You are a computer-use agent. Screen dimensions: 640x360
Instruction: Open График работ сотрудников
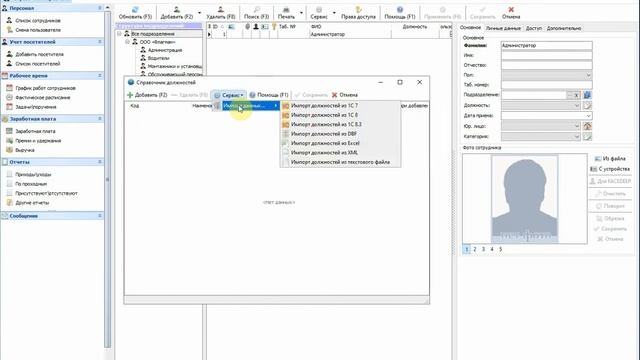(x=45, y=88)
